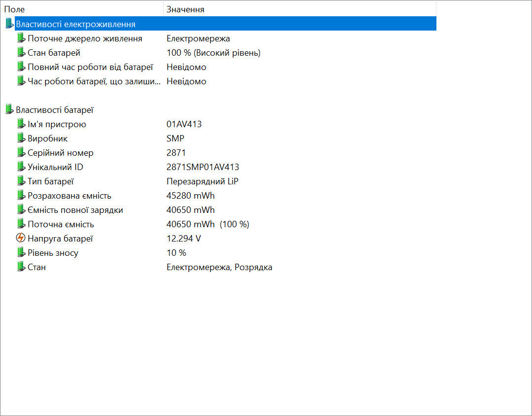Select the Унікальний ID row
532x416 pixels.
[55, 167]
